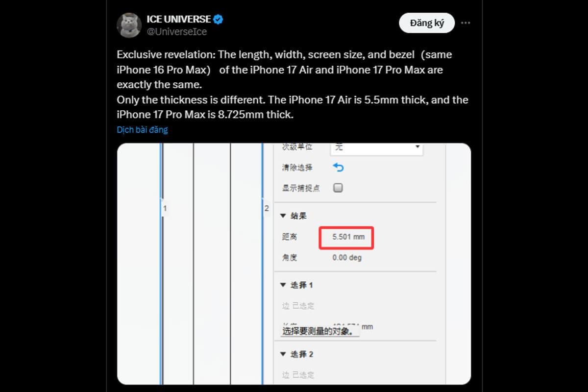Collapse the 选择 2 section
This screenshot has height=392, width=588.
click(x=283, y=354)
